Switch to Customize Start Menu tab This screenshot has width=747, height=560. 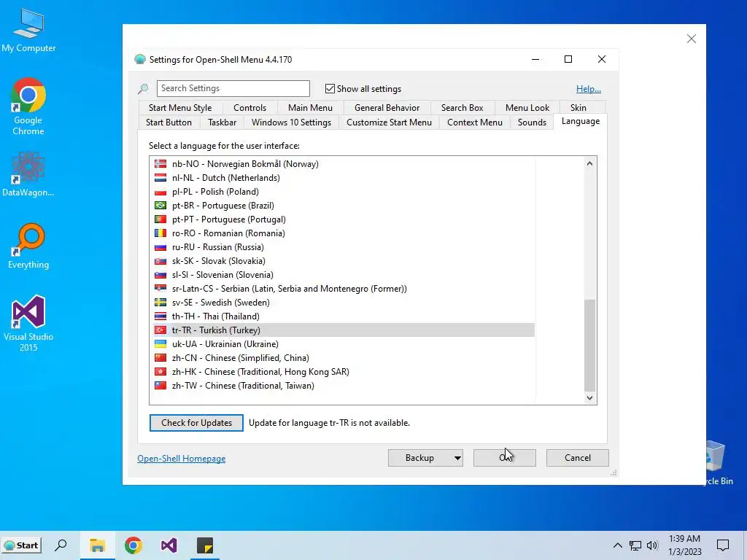[x=389, y=122]
